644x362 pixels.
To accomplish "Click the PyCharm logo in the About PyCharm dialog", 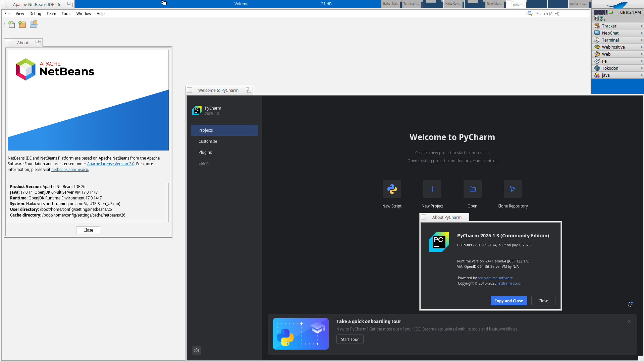I will point(439,242).
